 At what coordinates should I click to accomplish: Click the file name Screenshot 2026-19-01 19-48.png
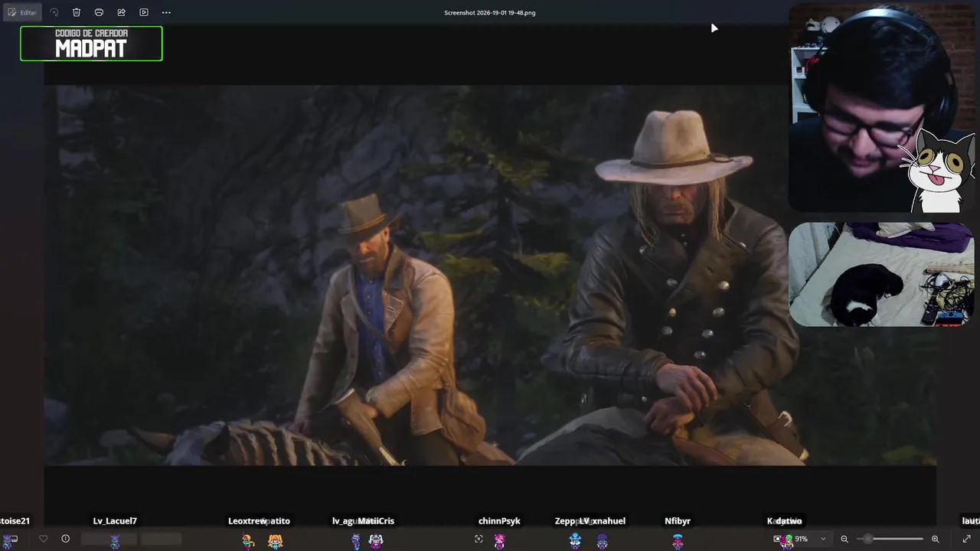click(x=490, y=12)
